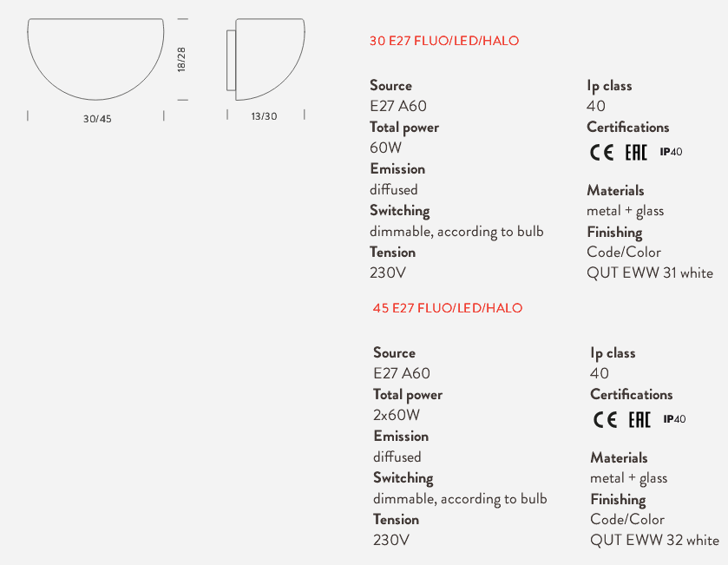Click the first Source label
Viewport: 728px width, 565px height.
391,85
